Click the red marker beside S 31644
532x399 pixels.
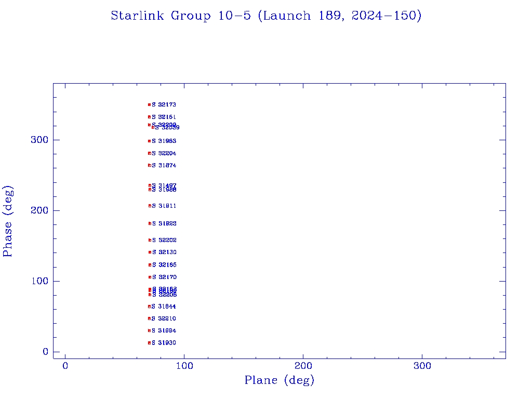[149, 307]
